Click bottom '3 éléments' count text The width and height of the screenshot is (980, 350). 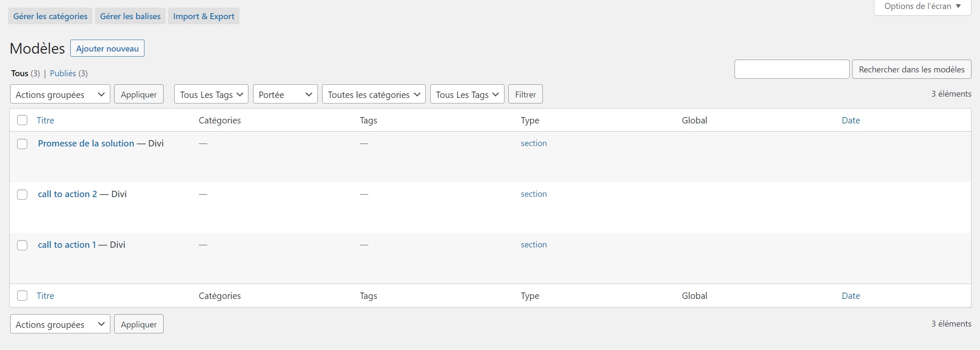[x=951, y=324]
